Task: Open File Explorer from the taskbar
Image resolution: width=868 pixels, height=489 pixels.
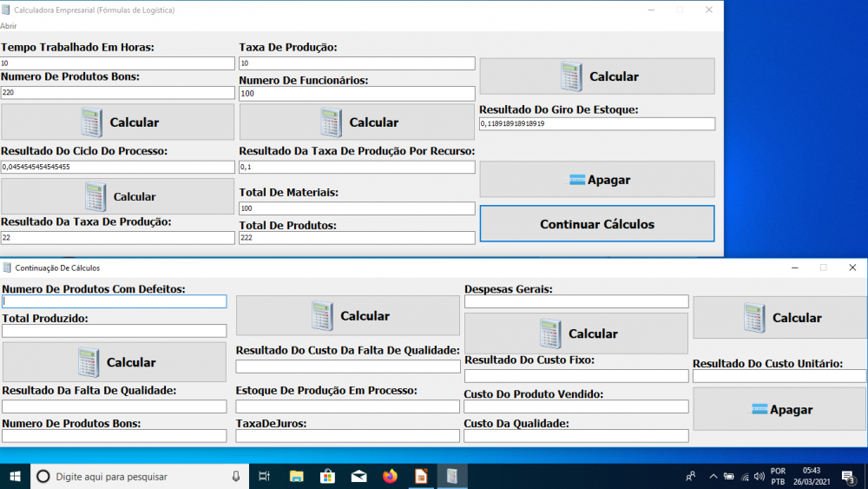Action: click(296, 476)
